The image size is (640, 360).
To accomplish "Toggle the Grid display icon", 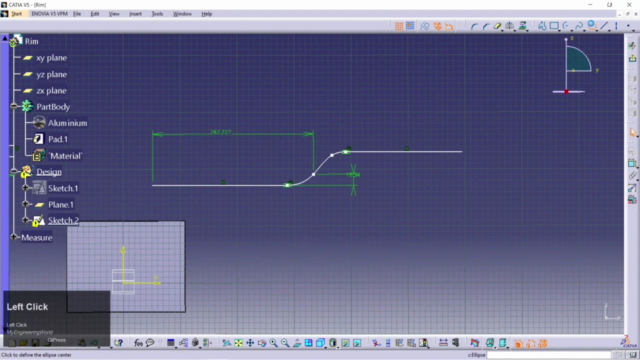I will pyautogui.click(x=399, y=26).
